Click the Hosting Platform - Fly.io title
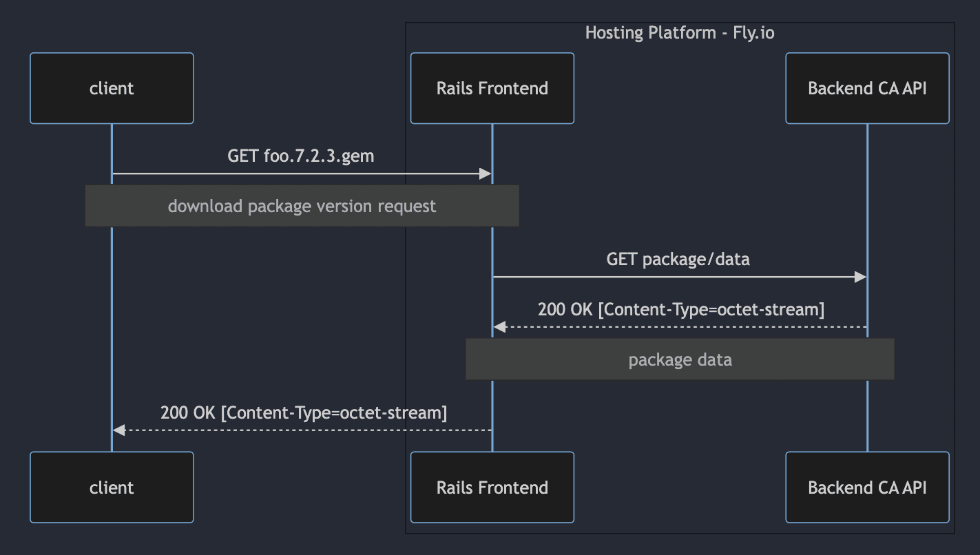The image size is (980, 555). (680, 32)
